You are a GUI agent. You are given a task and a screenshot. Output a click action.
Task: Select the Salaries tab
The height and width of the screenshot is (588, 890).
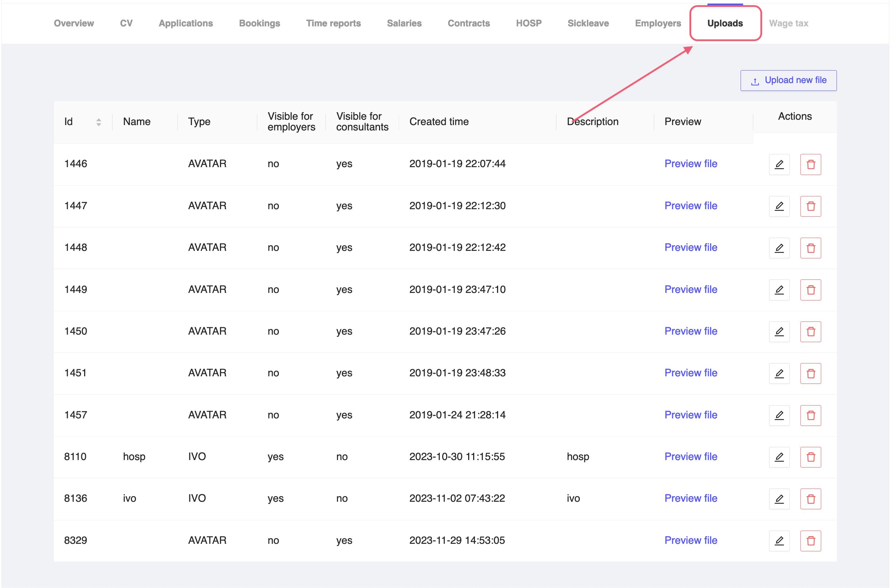404,23
